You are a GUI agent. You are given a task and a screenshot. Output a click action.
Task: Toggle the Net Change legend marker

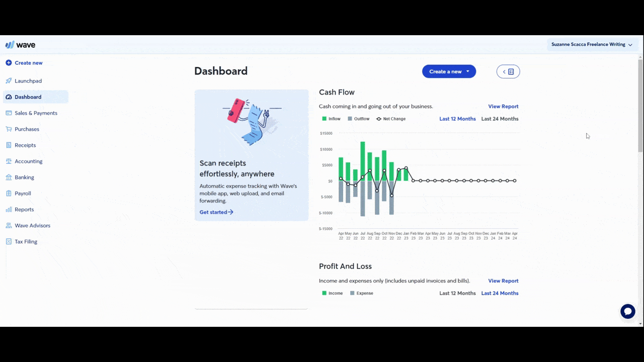pyautogui.click(x=379, y=119)
